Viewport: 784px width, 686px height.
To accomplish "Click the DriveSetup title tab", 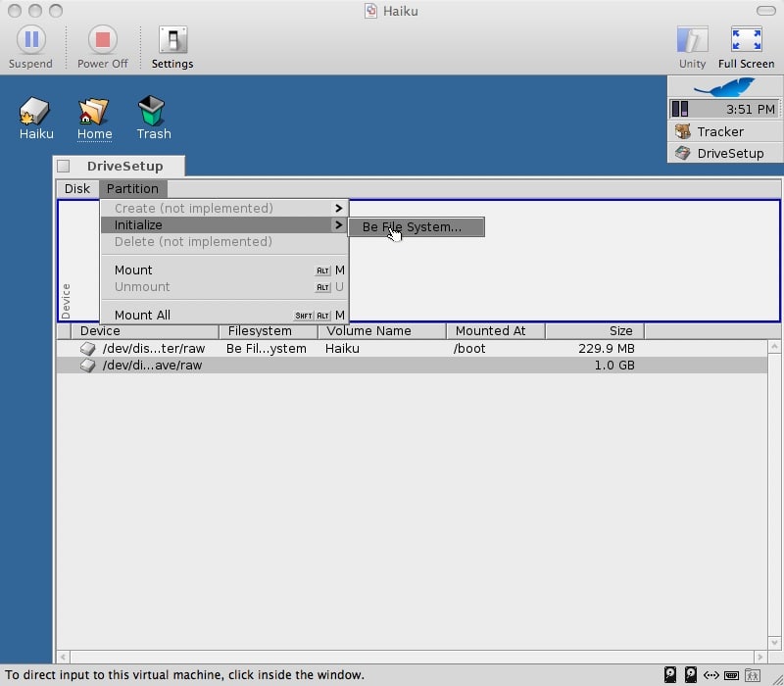I will pos(125,166).
